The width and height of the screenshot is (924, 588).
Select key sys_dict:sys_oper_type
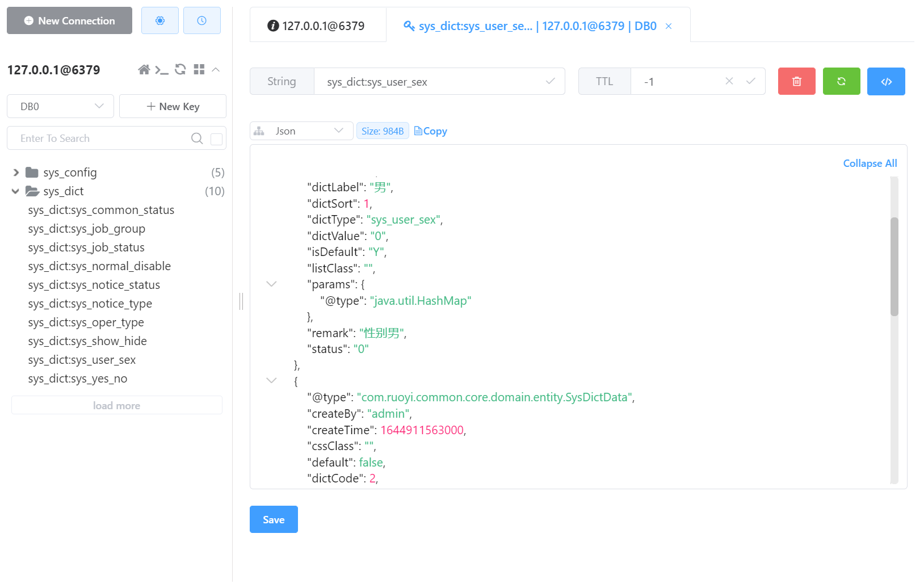[86, 322]
